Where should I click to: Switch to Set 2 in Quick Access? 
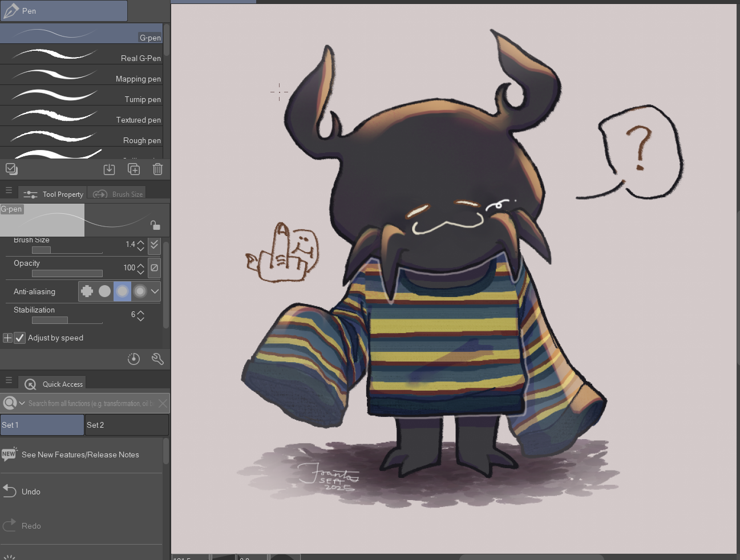pyautogui.click(x=127, y=425)
